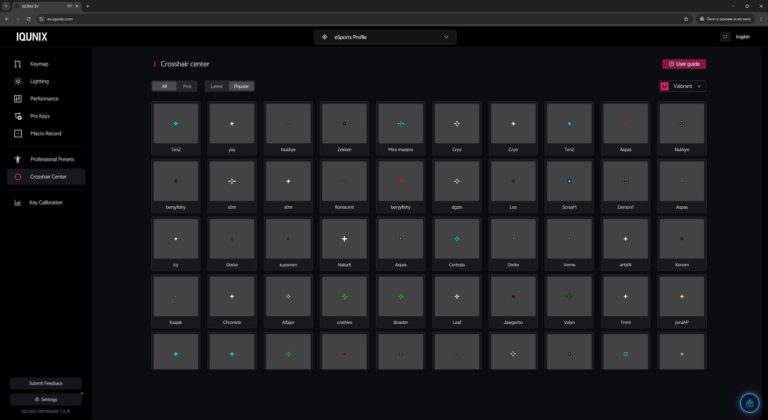
Task: Select the florescent crosshair
Action: pos(344,186)
